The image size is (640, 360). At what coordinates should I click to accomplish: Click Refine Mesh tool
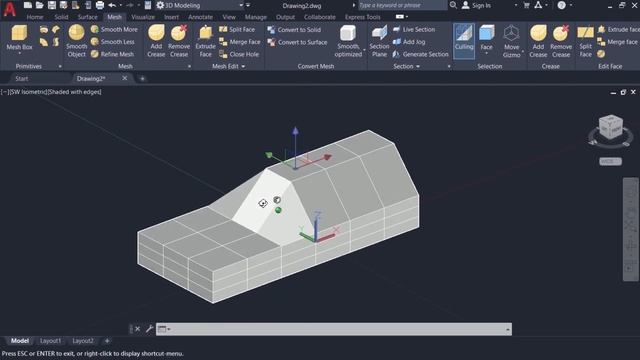click(x=112, y=54)
